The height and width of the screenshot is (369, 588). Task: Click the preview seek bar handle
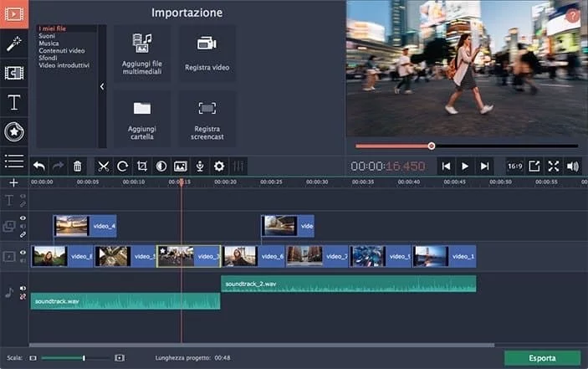coord(432,146)
